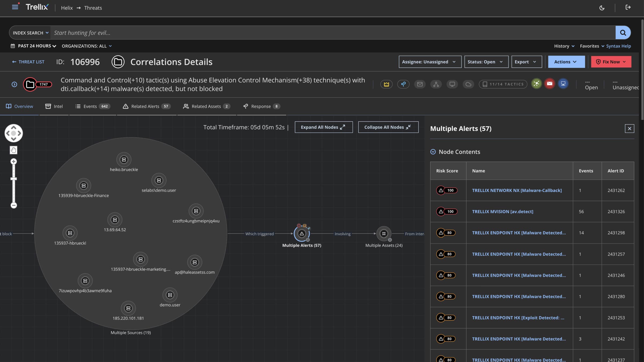The width and height of the screenshot is (644, 362).
Task: Zoom in with plus button
Action: tap(14, 161)
